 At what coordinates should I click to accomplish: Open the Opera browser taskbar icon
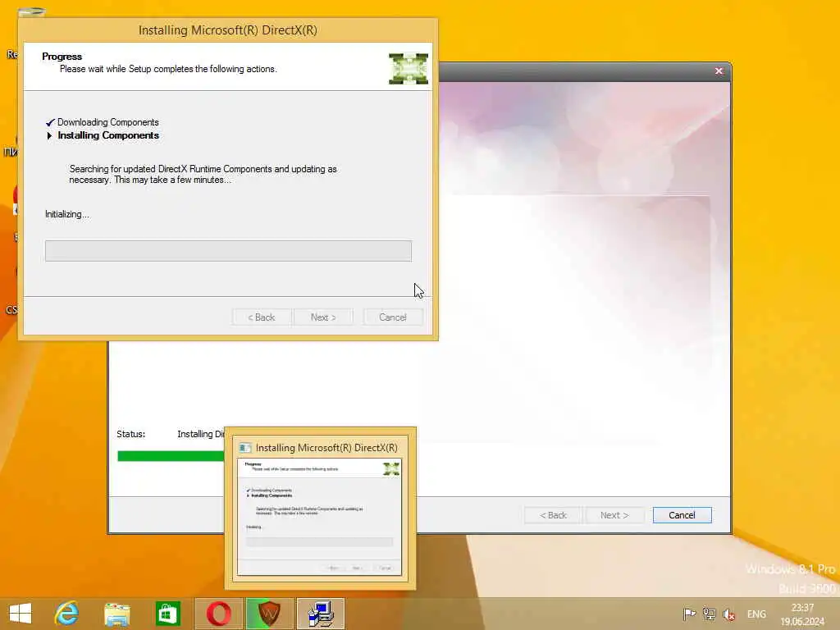218,614
